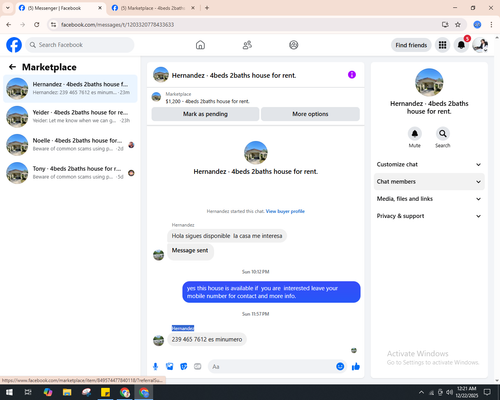Switch to Messenger | Facebook tab

[x=60, y=8]
